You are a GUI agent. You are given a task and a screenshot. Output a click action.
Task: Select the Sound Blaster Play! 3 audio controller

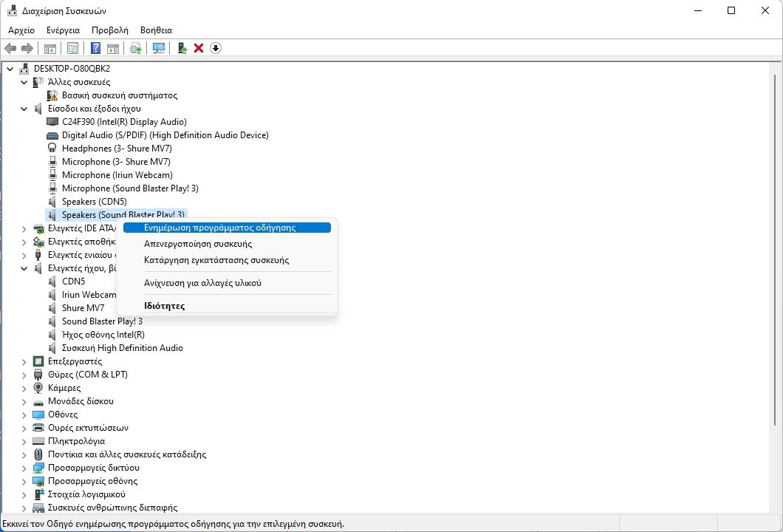(x=102, y=321)
